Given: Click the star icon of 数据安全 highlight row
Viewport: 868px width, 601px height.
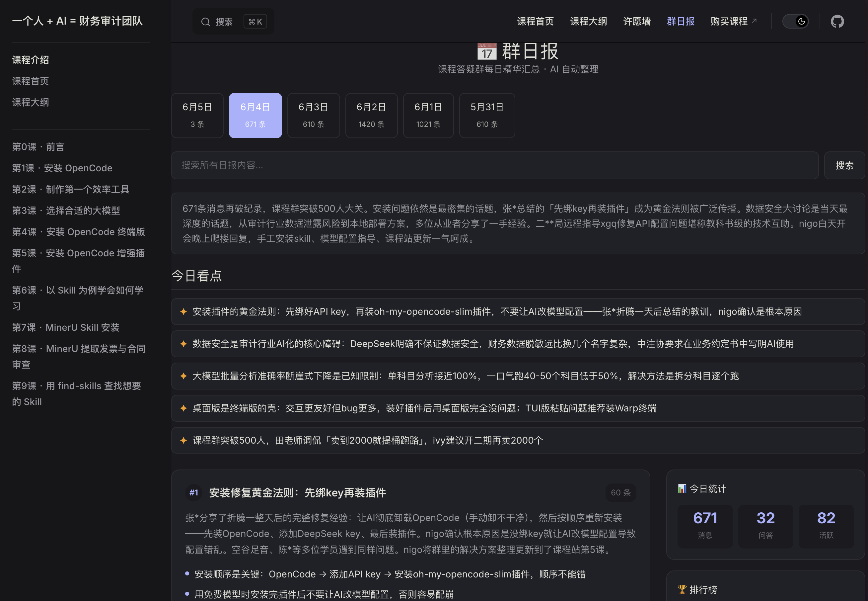Looking at the screenshot, I should (x=183, y=344).
